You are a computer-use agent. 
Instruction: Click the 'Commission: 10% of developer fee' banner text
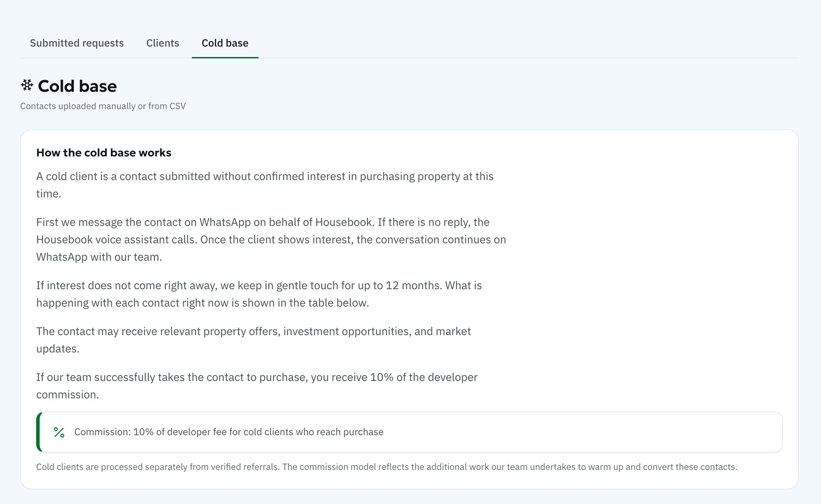229,432
